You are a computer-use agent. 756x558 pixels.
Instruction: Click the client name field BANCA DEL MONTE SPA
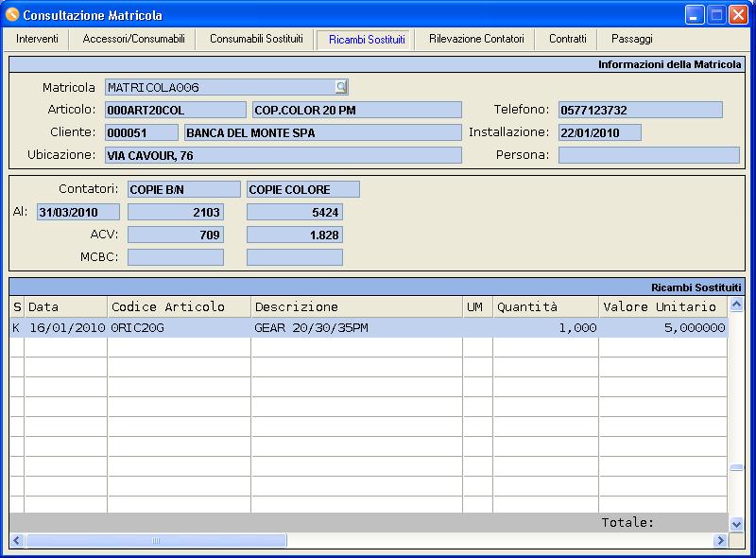pyautogui.click(x=322, y=132)
